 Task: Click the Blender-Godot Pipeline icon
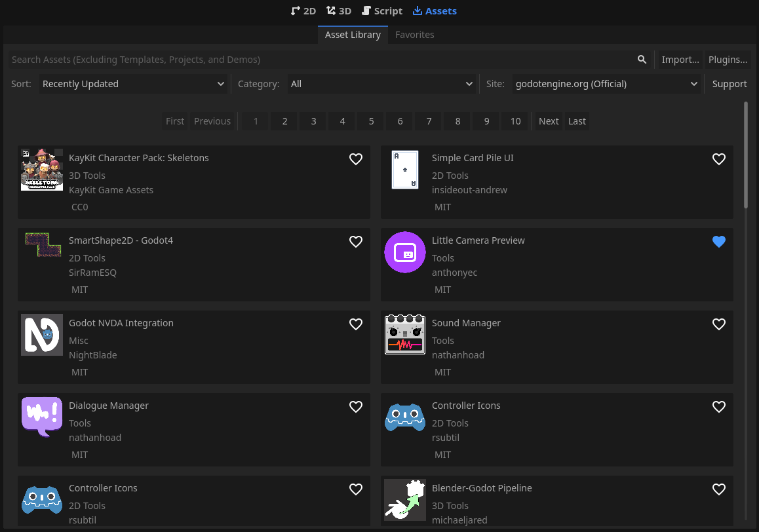coord(405,500)
